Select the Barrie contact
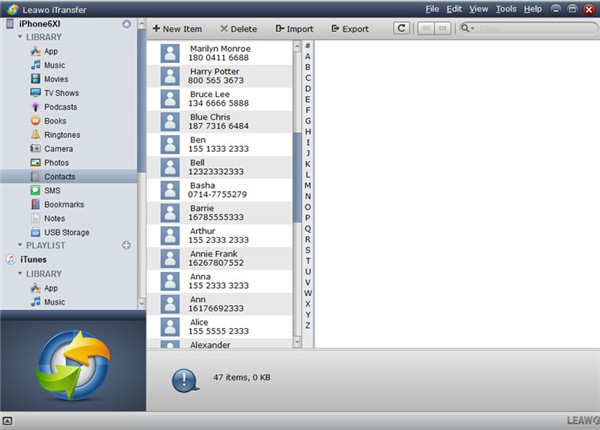Screen dimensions: 600x430 pos(220,213)
